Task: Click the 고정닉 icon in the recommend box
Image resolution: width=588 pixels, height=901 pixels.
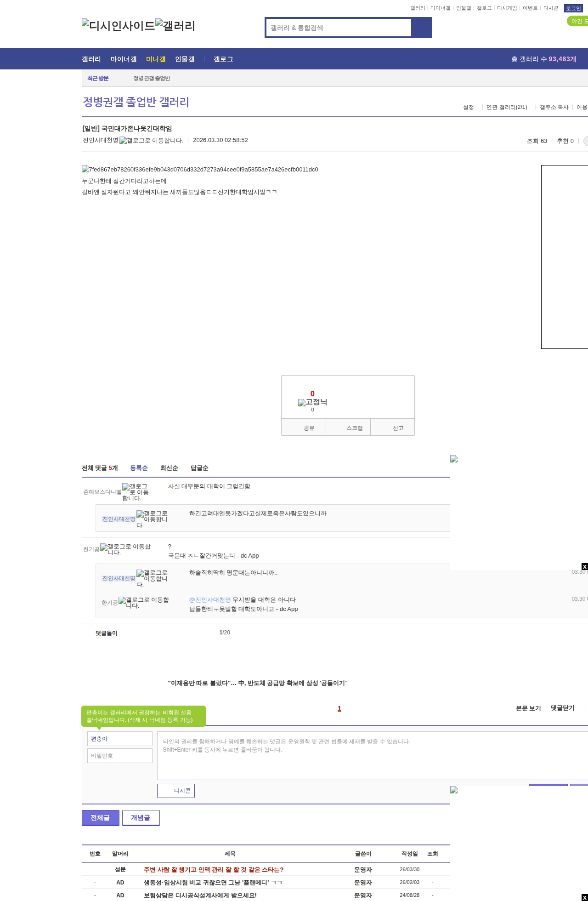Action: 313,402
